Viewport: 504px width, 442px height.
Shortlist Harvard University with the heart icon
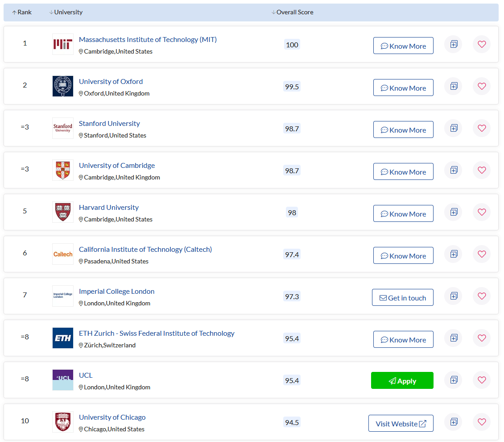pyautogui.click(x=482, y=212)
